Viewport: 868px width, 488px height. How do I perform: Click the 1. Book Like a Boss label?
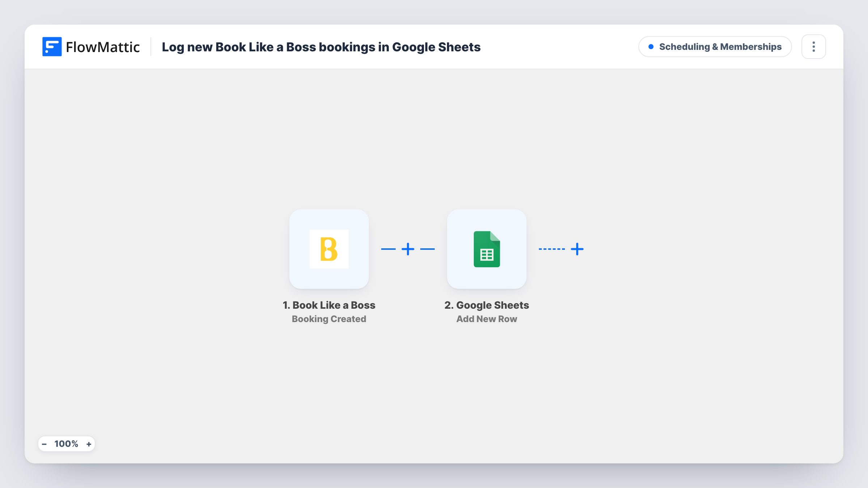coord(329,305)
